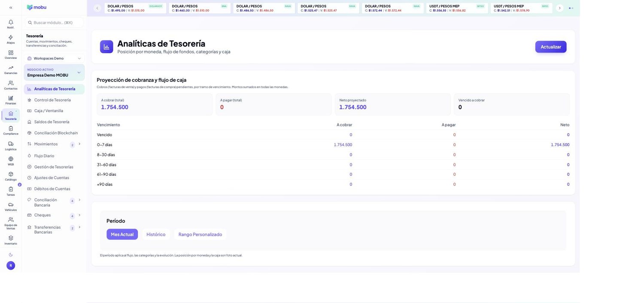
Task: Select Tesorería module icon
Action: [x=11, y=113]
